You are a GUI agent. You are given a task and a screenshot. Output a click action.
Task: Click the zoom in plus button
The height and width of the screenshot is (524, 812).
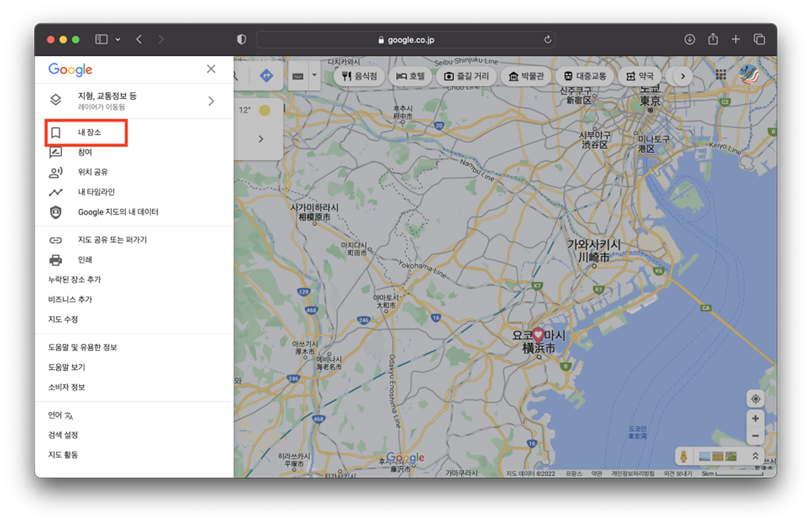click(755, 418)
